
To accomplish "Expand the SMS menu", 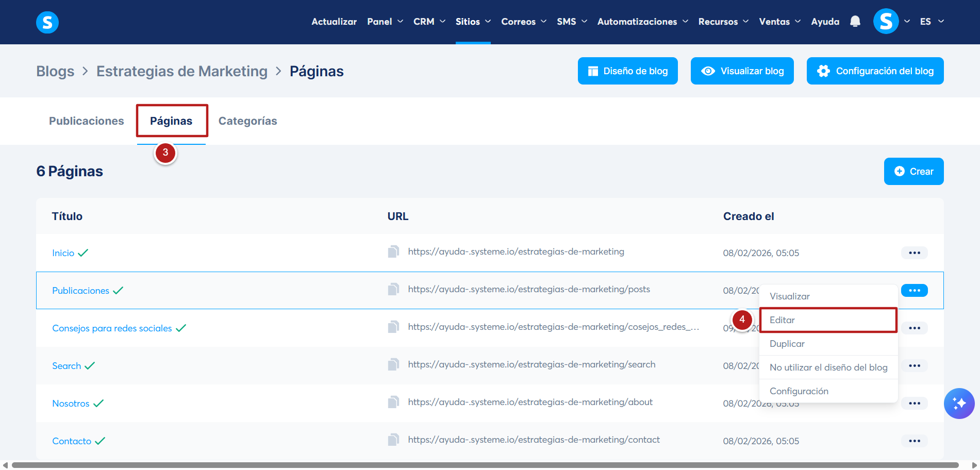I will click(x=572, y=22).
